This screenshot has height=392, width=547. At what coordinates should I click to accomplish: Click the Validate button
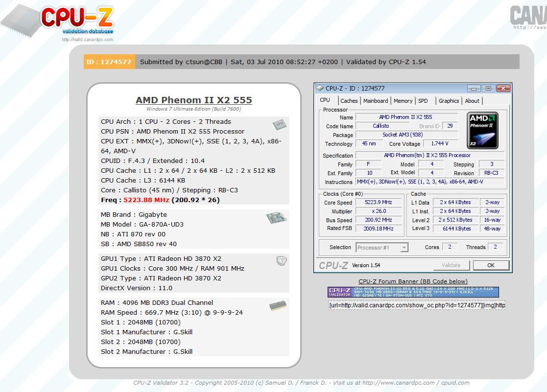click(x=451, y=265)
